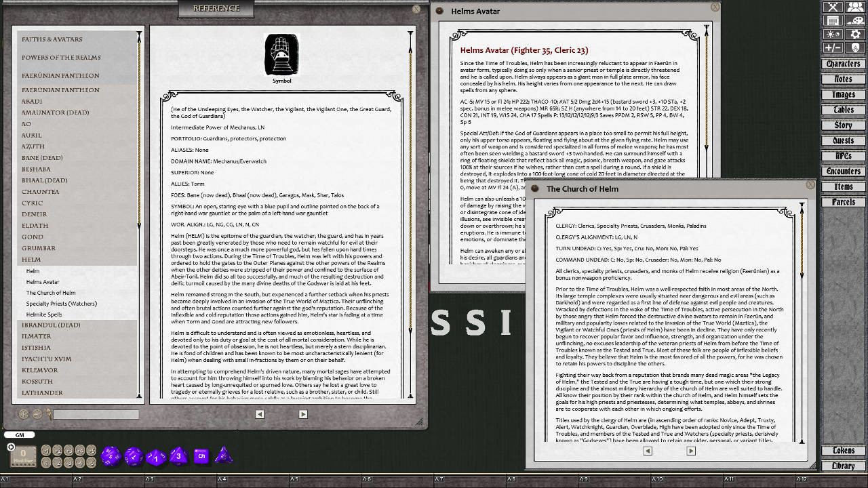Open the Helmite Spells page
Viewport: 868px width, 488px height.
click(x=44, y=314)
